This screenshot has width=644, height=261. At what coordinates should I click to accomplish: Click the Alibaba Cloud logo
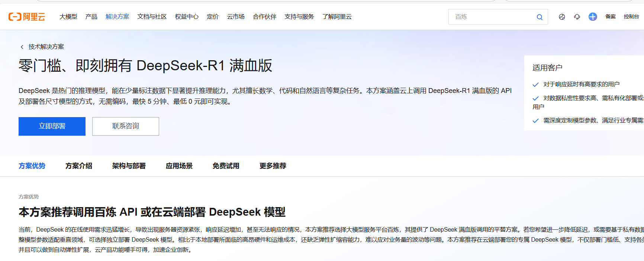pos(27,17)
